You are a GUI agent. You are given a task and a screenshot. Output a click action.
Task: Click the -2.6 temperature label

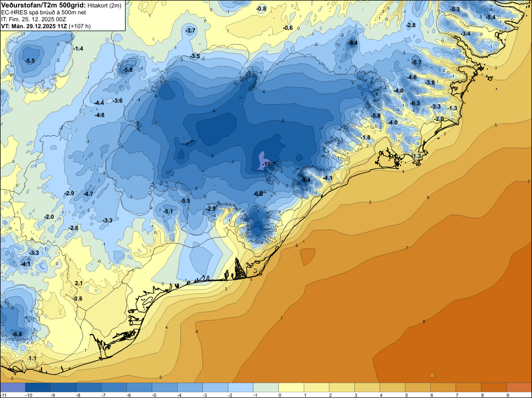(73, 228)
